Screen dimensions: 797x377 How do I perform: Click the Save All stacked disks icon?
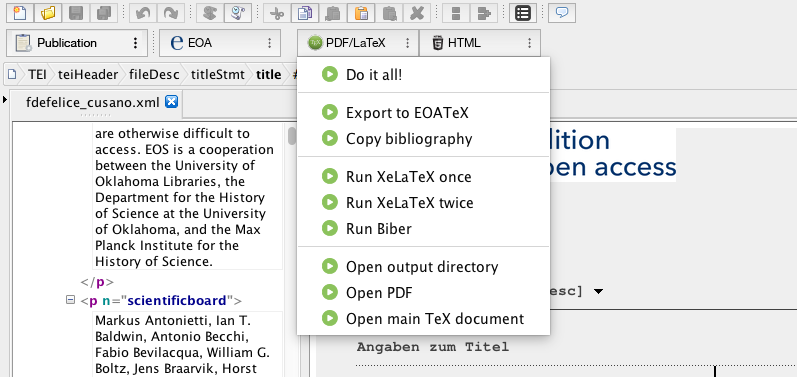[104, 13]
